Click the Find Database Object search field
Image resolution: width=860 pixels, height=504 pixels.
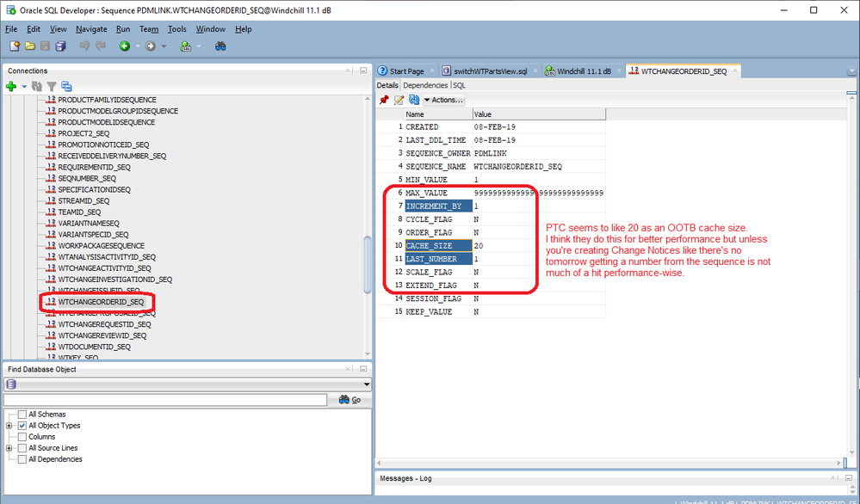(x=165, y=400)
